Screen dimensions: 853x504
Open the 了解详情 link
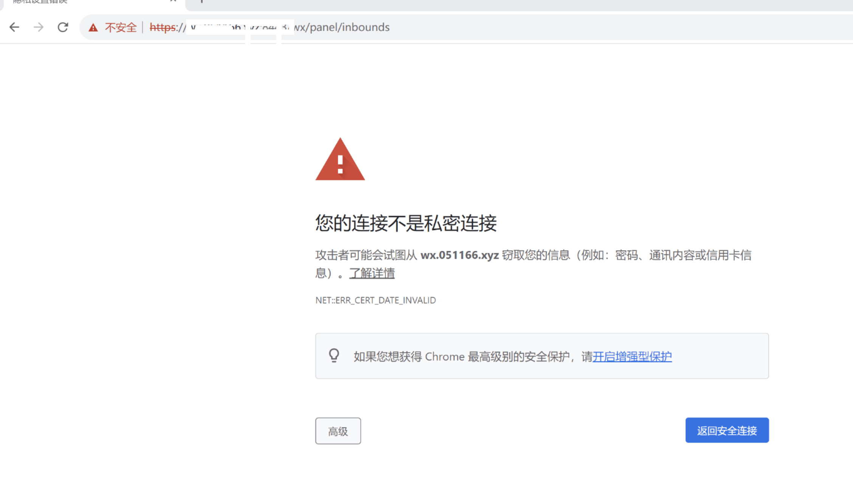(372, 273)
